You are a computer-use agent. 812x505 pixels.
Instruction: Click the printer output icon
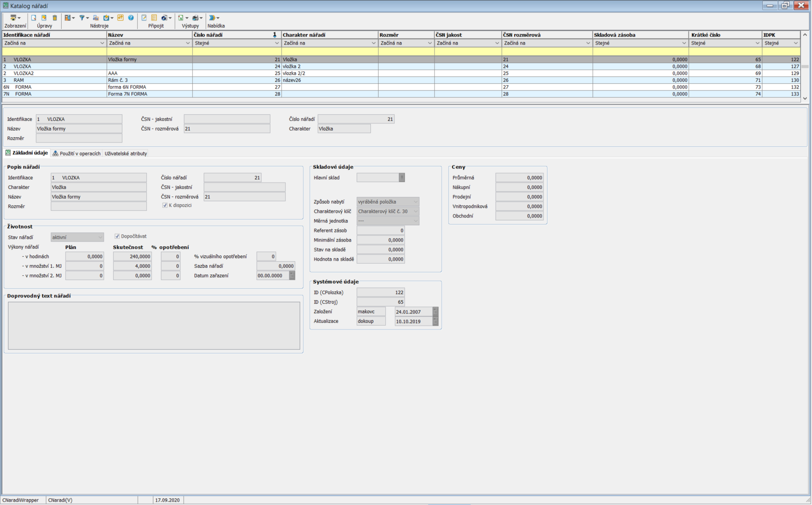tap(195, 18)
